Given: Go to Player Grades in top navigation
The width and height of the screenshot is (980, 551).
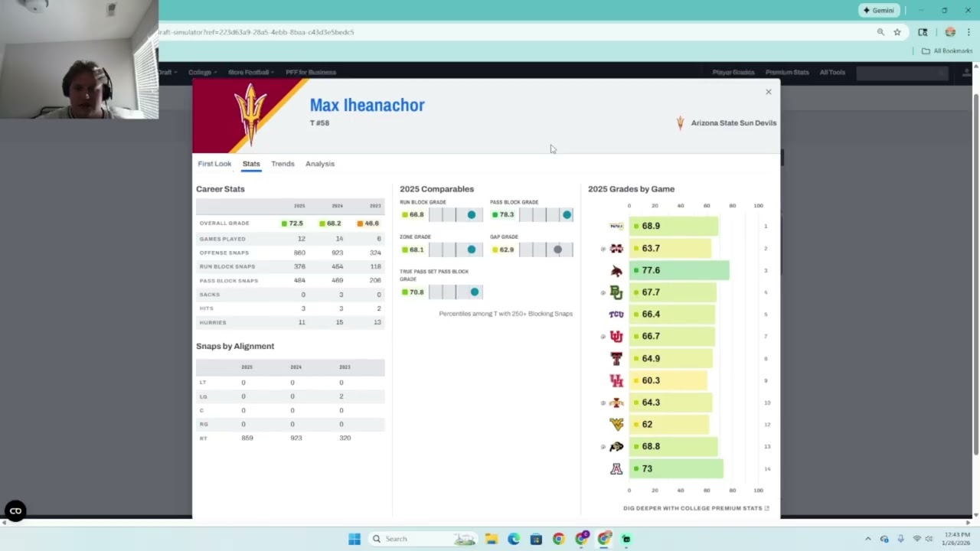Looking at the screenshot, I should (x=733, y=72).
